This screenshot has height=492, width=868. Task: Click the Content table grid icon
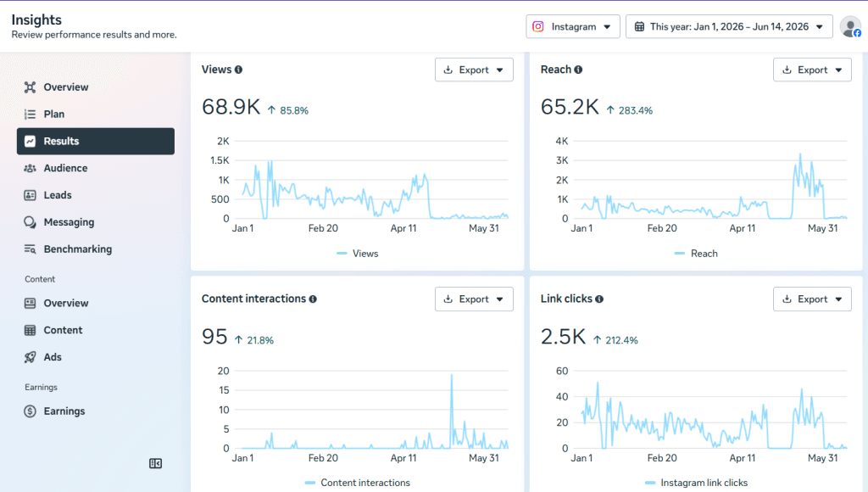(x=30, y=330)
